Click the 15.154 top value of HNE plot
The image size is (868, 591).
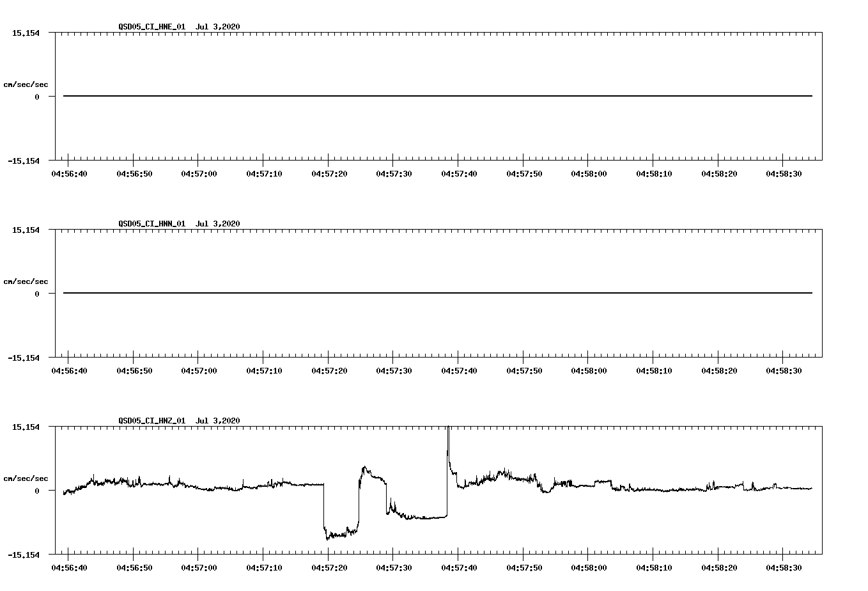26,33
